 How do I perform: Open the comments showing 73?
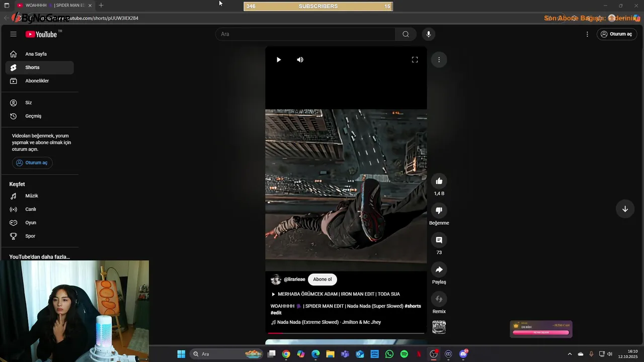[439, 240]
